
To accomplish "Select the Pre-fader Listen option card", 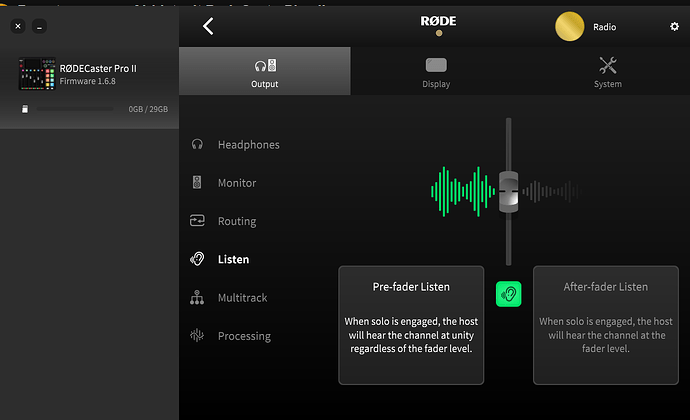I will (411, 325).
